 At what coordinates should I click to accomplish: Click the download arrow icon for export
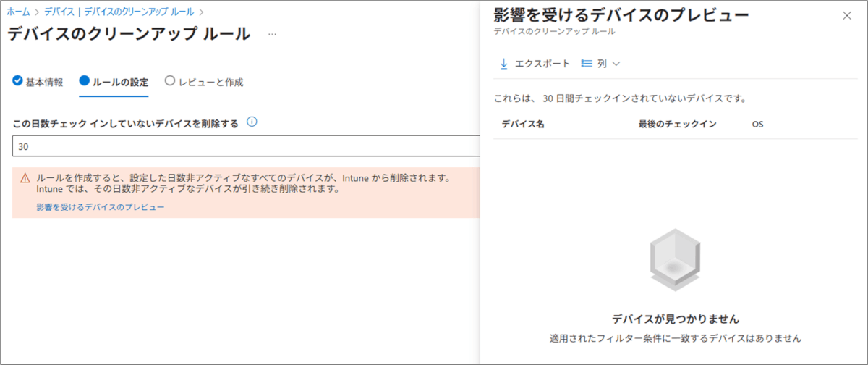pyautogui.click(x=504, y=64)
